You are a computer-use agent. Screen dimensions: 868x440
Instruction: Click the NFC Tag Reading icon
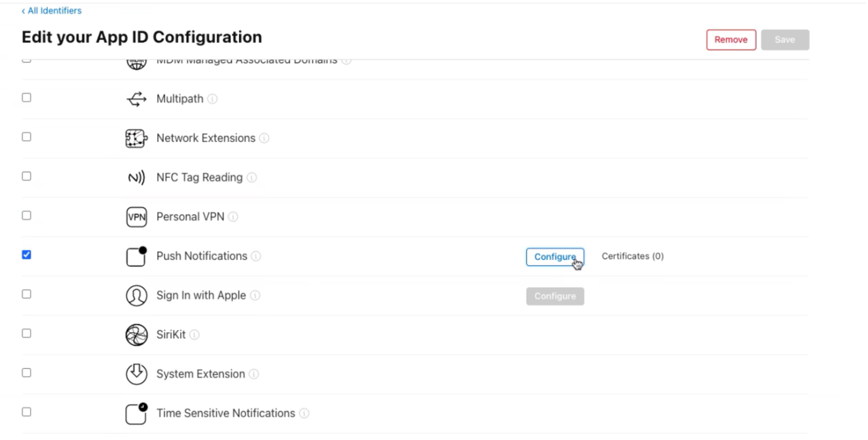(136, 177)
